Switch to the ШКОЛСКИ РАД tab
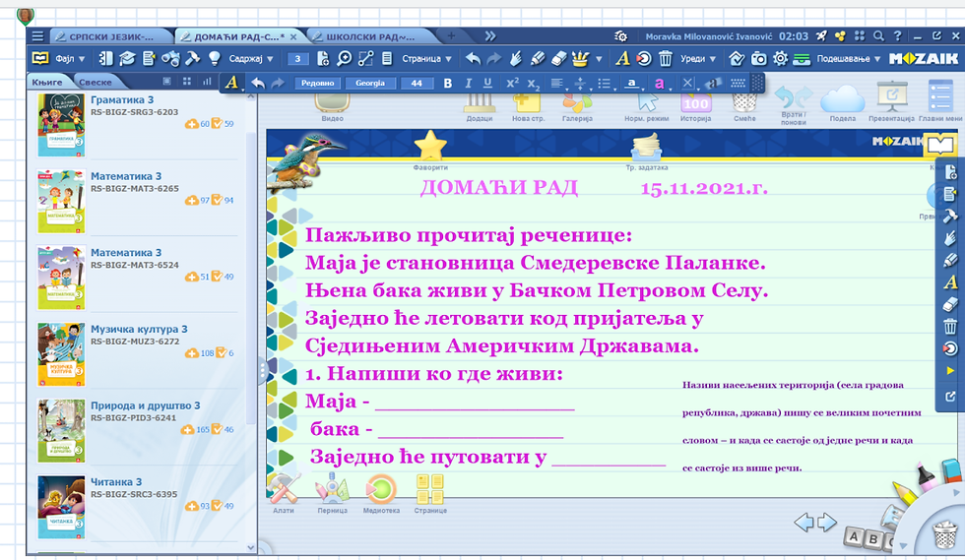The height and width of the screenshot is (560, 965). [369, 36]
